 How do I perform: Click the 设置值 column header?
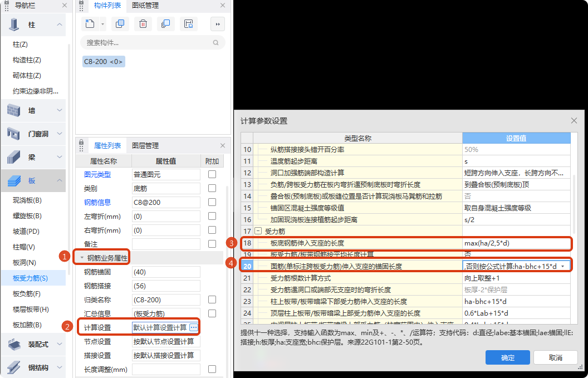516,138
